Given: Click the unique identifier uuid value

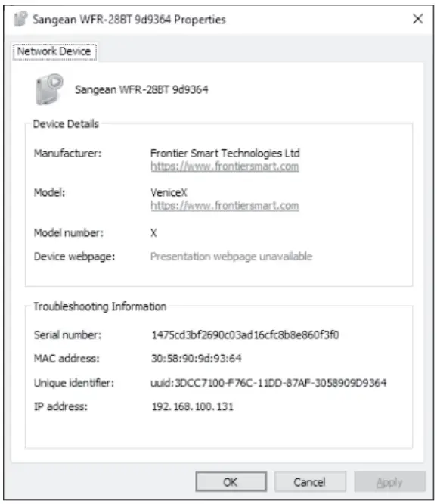Looking at the screenshot, I should [x=268, y=383].
